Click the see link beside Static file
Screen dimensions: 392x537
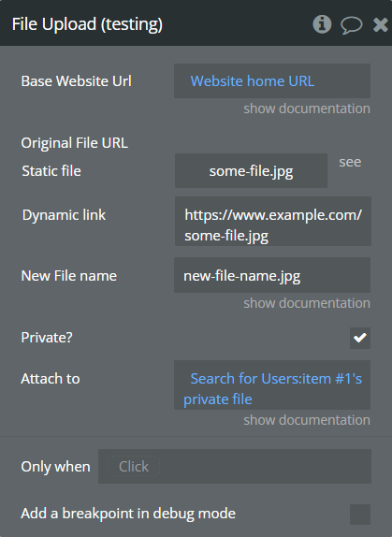(x=350, y=162)
